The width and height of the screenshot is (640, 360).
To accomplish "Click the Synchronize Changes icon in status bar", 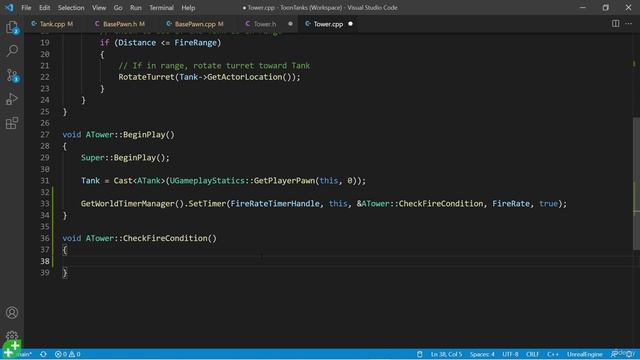I will pyautogui.click(x=43, y=354).
